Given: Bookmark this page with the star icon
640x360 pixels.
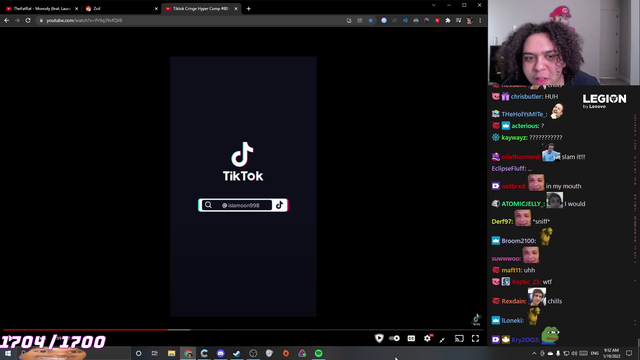Looking at the screenshot, I should [371, 20].
